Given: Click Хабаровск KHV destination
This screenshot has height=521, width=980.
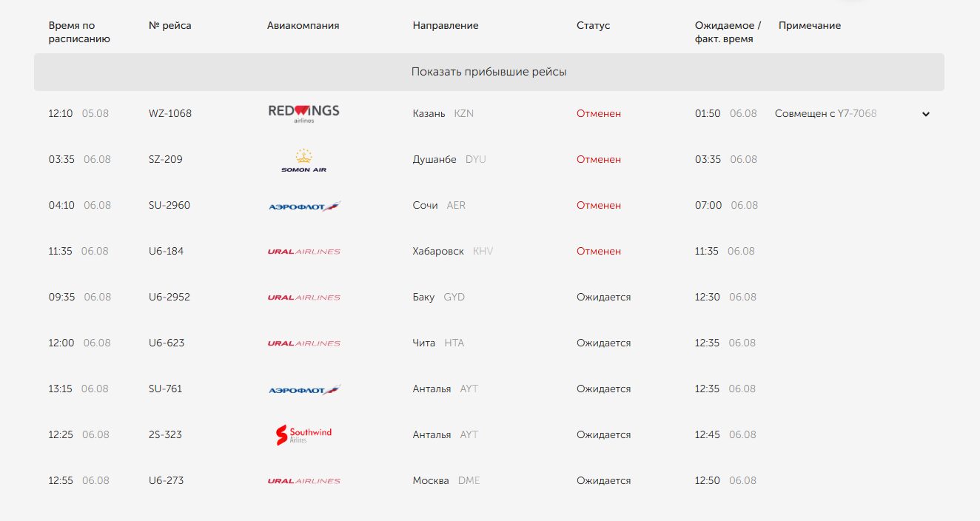Looking at the screenshot, I should [x=453, y=251].
